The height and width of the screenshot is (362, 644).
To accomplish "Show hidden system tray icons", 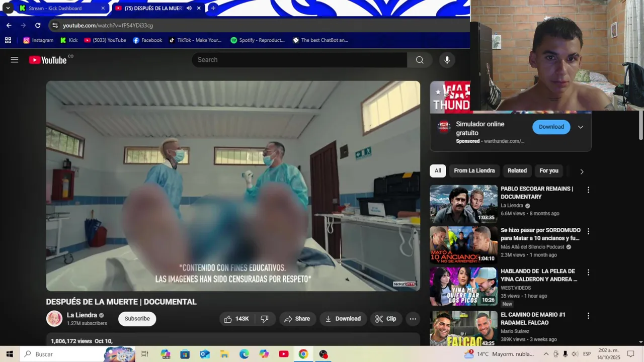I will point(546,354).
